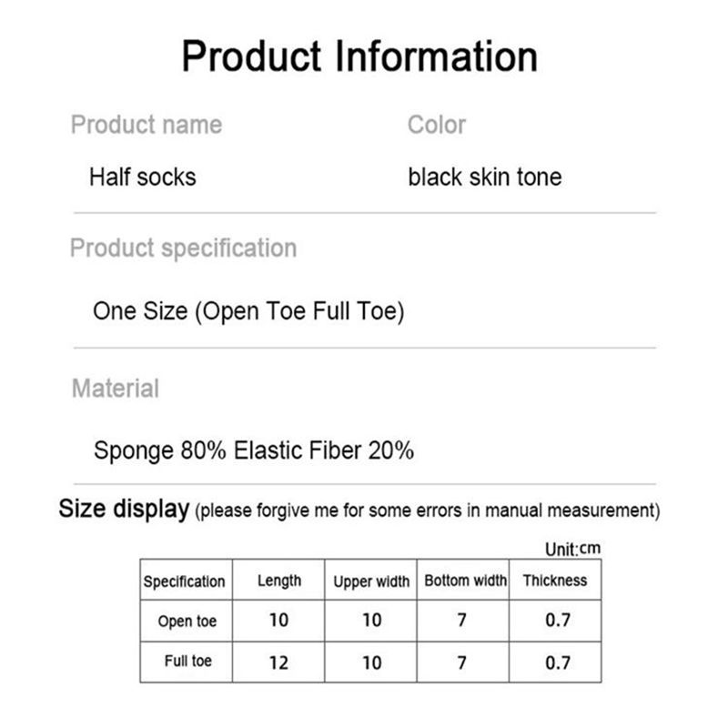
Task: Select the black skin tone value
Action: tap(484, 177)
